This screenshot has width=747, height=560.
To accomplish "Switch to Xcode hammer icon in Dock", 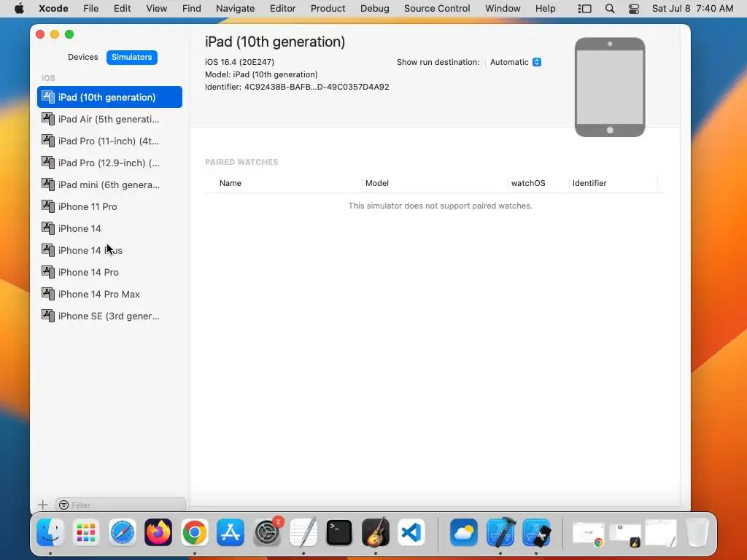I will coord(500,532).
